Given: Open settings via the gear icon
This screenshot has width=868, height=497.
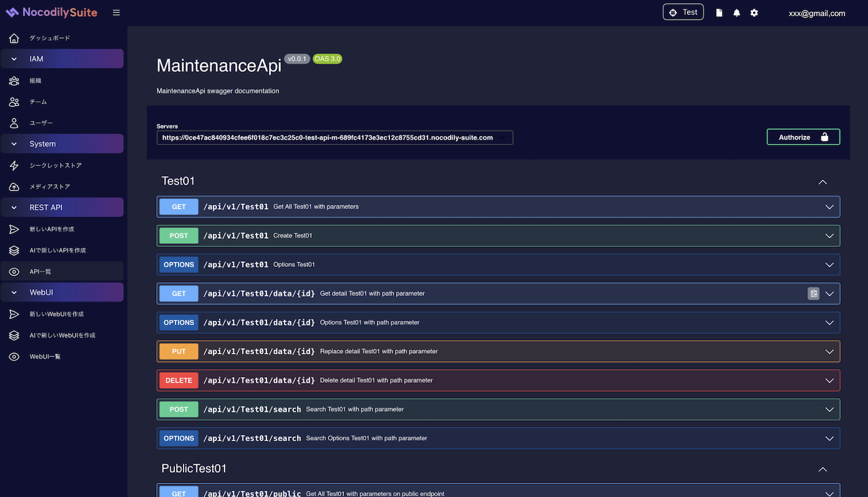Looking at the screenshot, I should 754,13.
